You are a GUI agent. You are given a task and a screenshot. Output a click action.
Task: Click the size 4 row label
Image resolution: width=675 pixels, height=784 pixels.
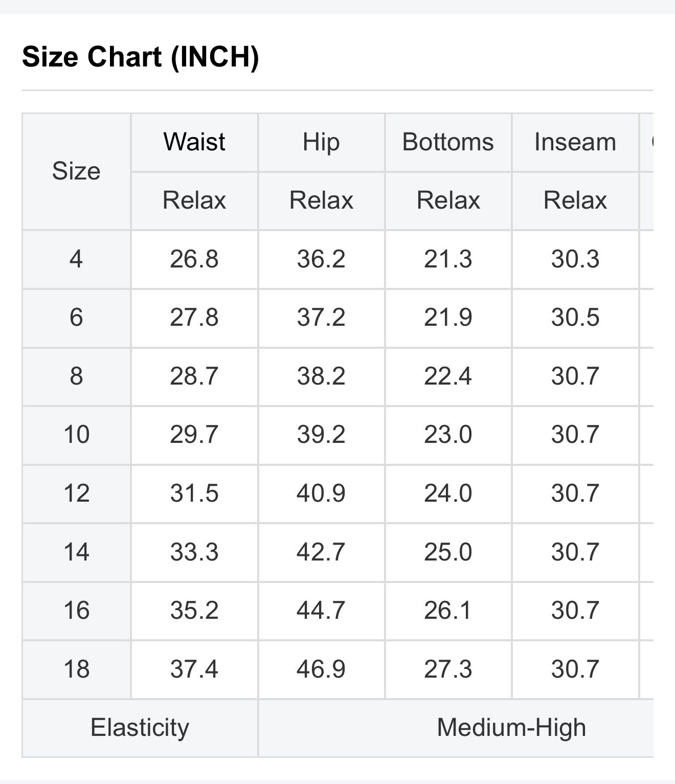point(76,259)
